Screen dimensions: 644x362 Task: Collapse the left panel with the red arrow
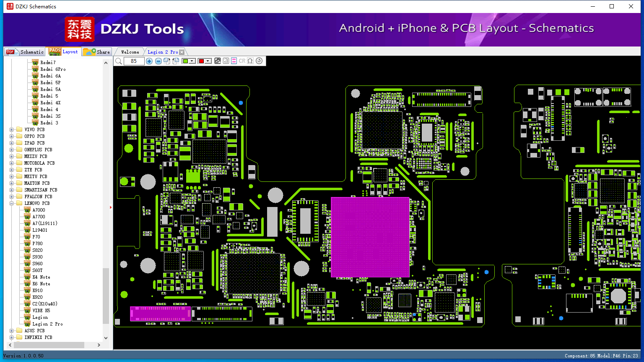click(111, 207)
